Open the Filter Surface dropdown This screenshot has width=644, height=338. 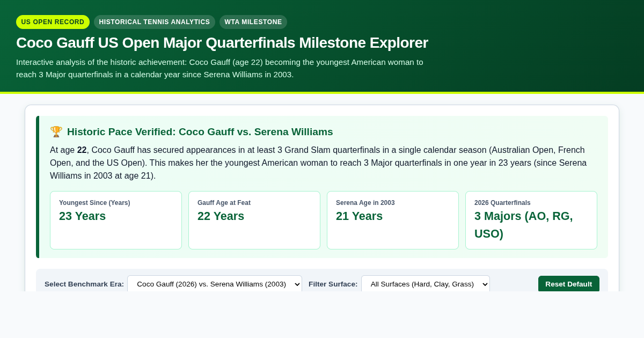(426, 284)
